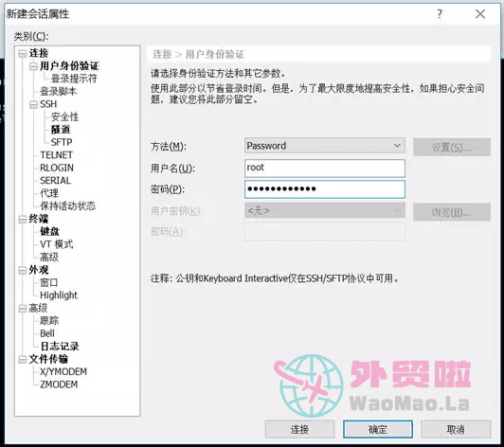Select the SSH label in the tree
The height and width of the screenshot is (447, 504).
(x=48, y=104)
